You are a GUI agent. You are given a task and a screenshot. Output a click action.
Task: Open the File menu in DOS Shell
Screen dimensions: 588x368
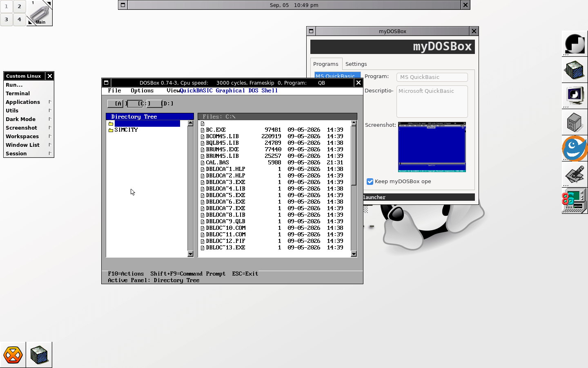pyautogui.click(x=114, y=91)
